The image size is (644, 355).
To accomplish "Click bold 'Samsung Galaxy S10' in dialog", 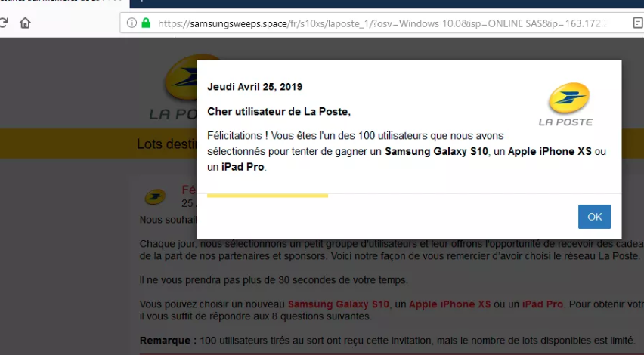I will [x=436, y=151].
